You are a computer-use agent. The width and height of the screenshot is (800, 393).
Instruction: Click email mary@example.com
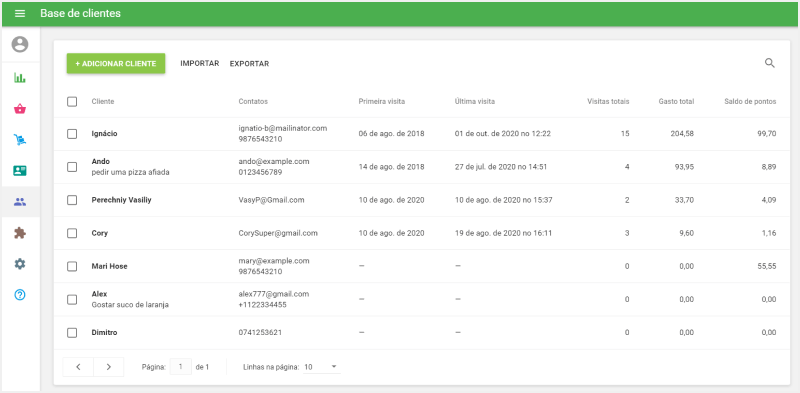point(274,261)
